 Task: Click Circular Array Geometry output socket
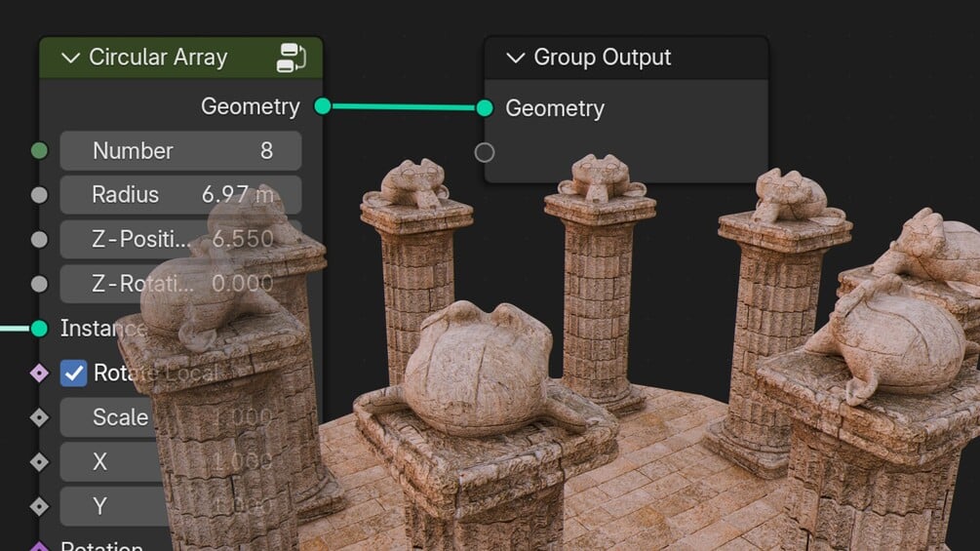(x=323, y=106)
